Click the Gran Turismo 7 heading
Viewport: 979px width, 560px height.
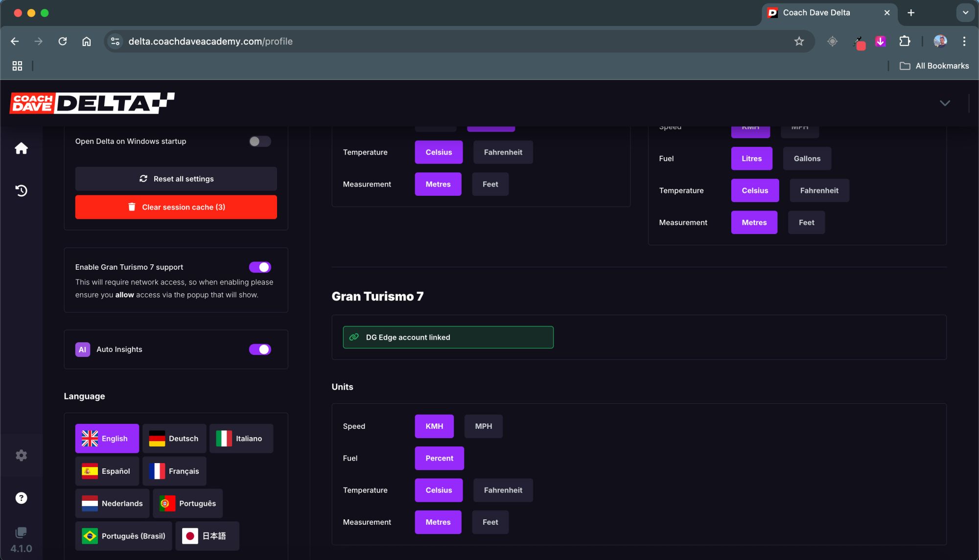pos(377,296)
